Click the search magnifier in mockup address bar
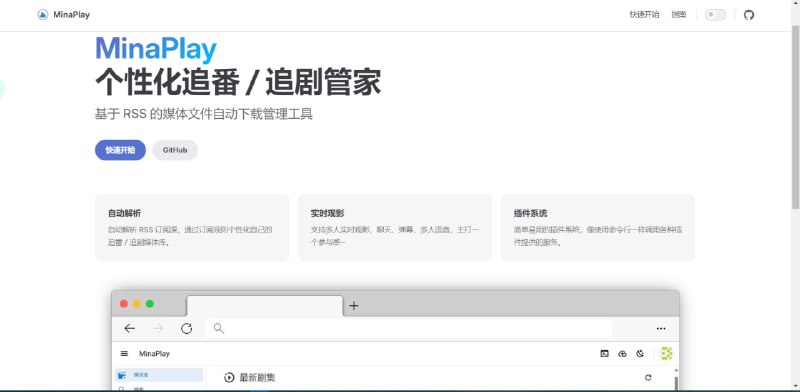The image size is (800, 392). click(x=219, y=328)
